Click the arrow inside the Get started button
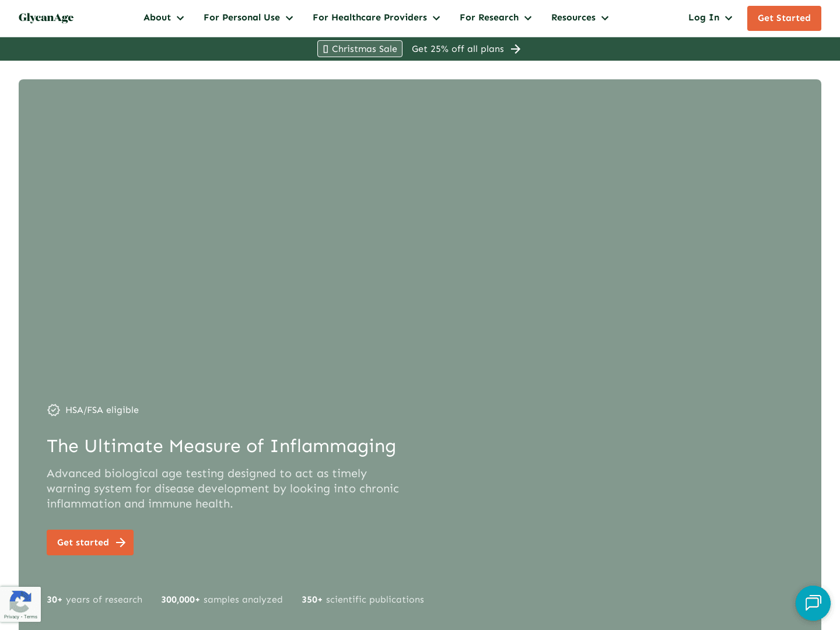 pyautogui.click(x=121, y=542)
